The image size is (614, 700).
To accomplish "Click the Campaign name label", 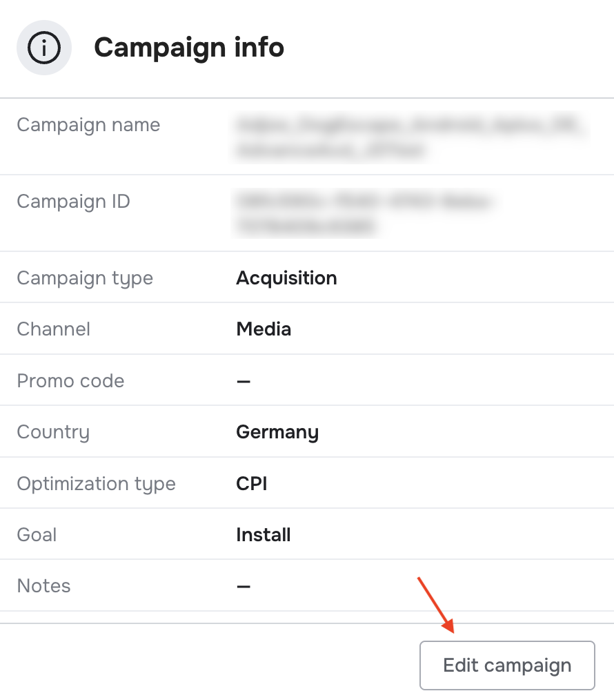I will pyautogui.click(x=88, y=125).
